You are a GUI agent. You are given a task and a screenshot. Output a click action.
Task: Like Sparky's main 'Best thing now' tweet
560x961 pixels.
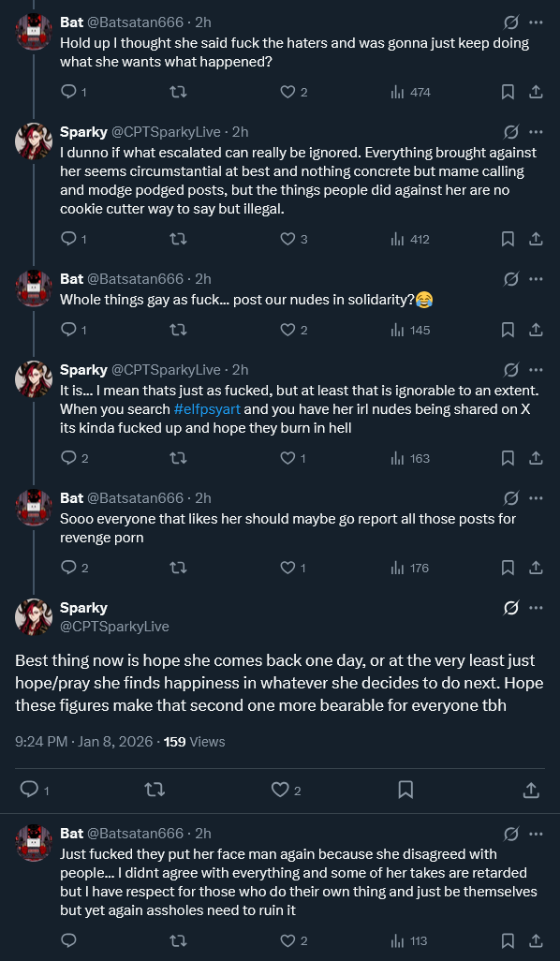point(280,790)
